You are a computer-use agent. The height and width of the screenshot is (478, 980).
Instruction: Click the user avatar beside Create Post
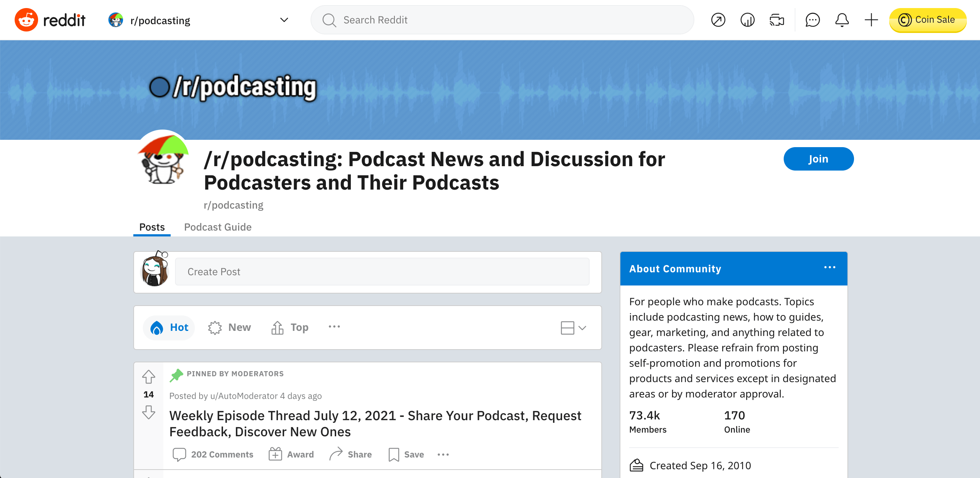tap(155, 269)
